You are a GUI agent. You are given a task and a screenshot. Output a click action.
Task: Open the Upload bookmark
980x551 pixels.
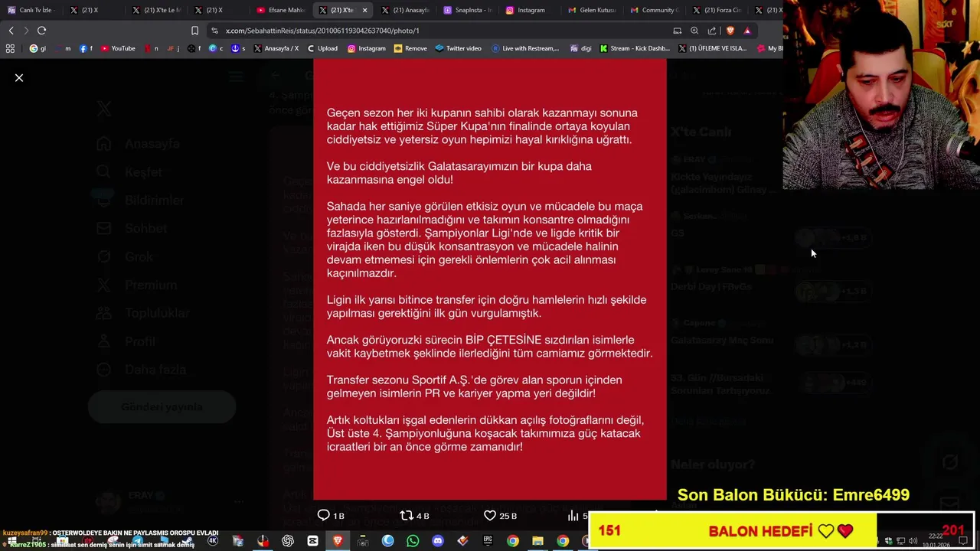point(322,48)
